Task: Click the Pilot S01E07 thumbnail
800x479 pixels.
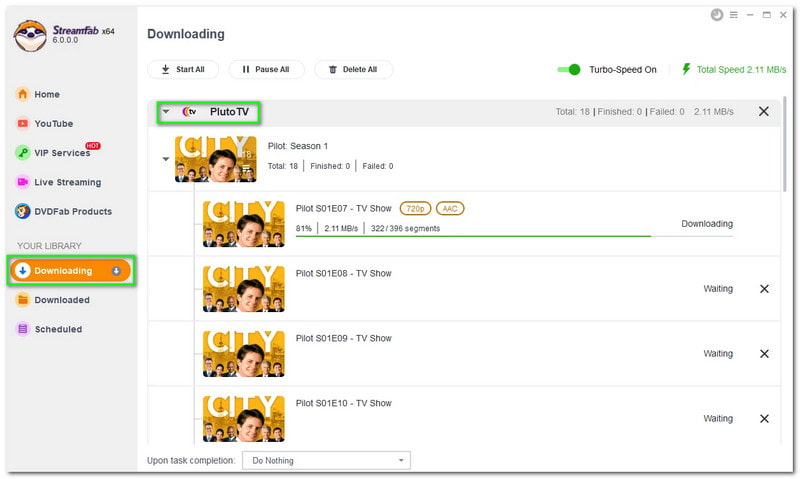Action: click(x=243, y=224)
